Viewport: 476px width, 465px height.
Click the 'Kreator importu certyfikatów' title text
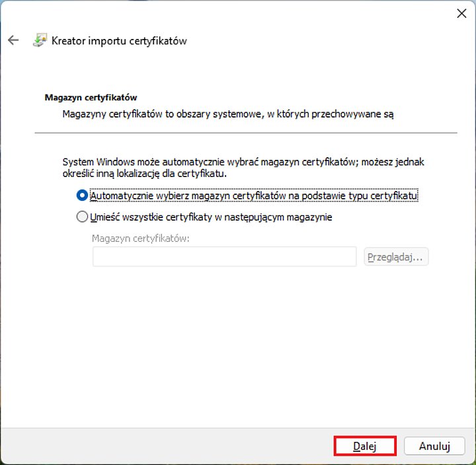tap(119, 41)
